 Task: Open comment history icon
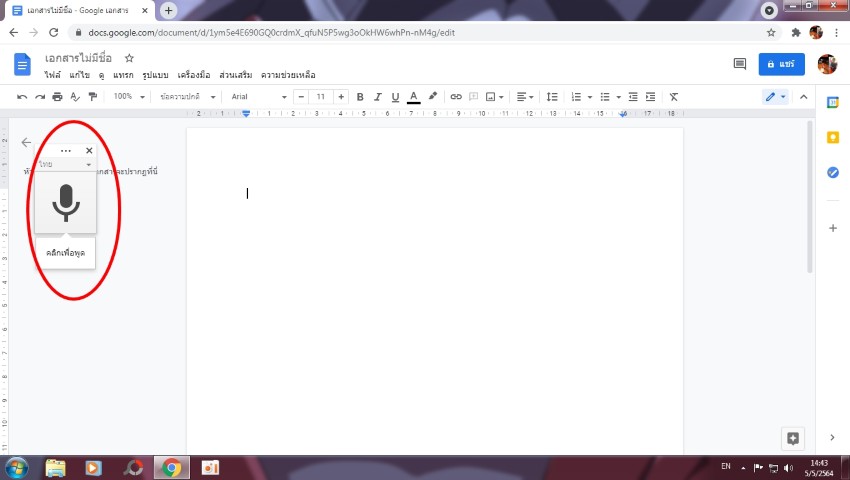(739, 64)
